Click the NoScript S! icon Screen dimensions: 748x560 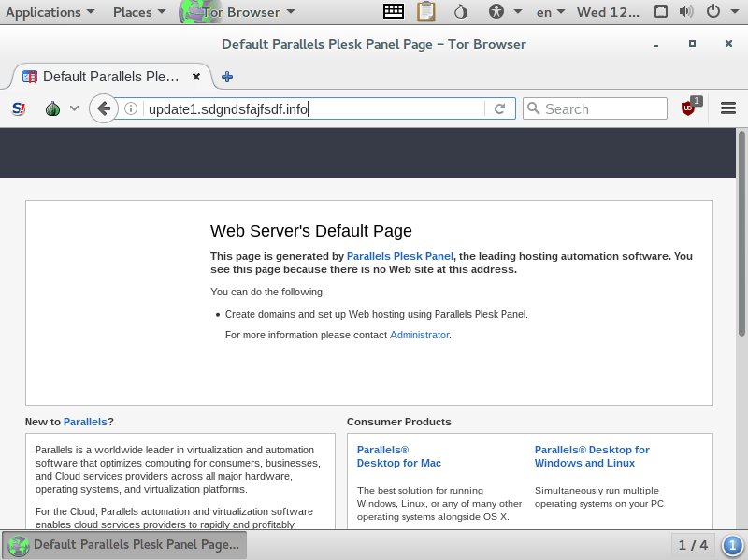pyautogui.click(x=19, y=108)
